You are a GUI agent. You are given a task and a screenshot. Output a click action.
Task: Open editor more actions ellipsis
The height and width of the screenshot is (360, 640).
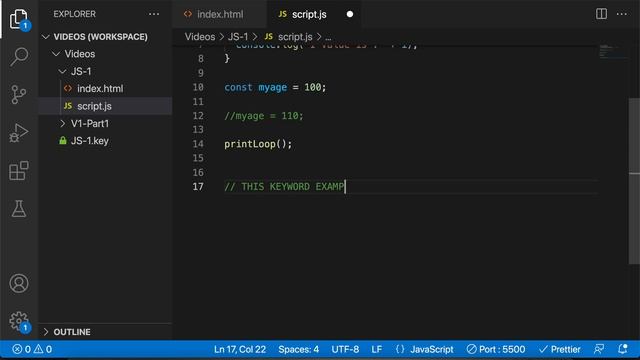tap(622, 14)
